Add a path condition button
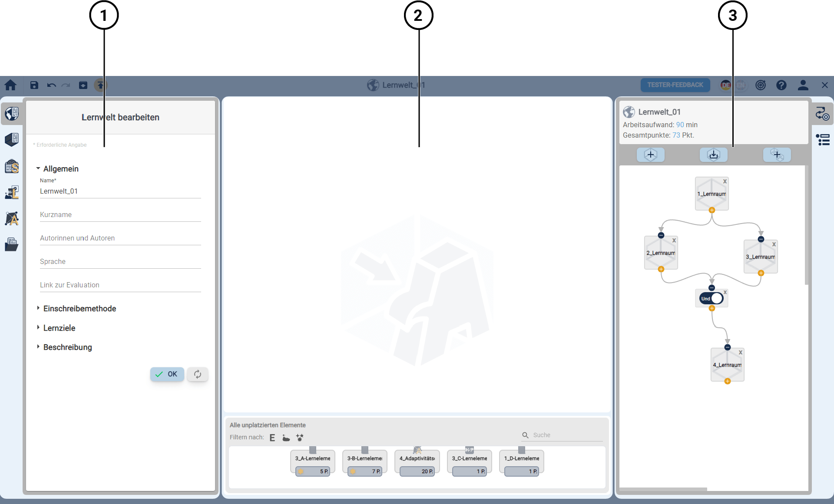 (777, 155)
